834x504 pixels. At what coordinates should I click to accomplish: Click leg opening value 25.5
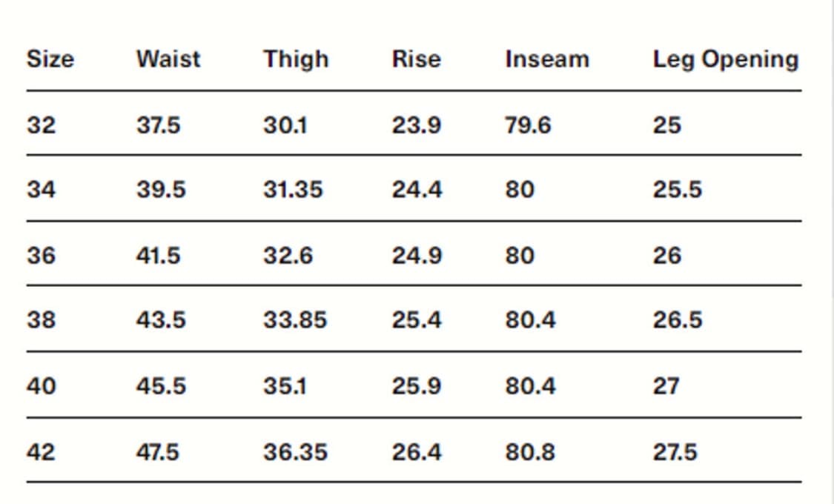(677, 190)
